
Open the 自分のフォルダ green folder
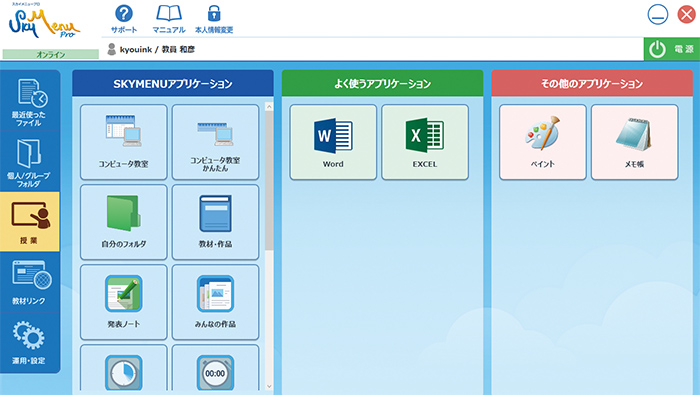coord(124,222)
